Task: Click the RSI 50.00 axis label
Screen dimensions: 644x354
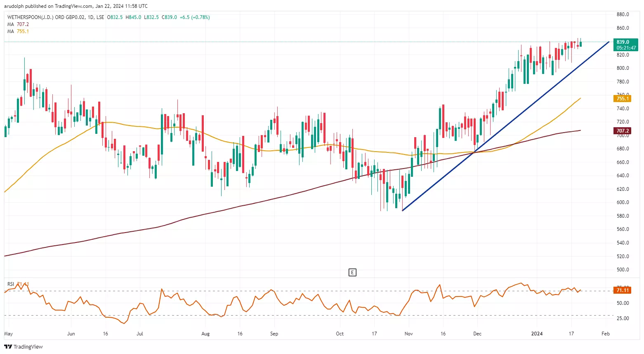Action: (x=623, y=303)
